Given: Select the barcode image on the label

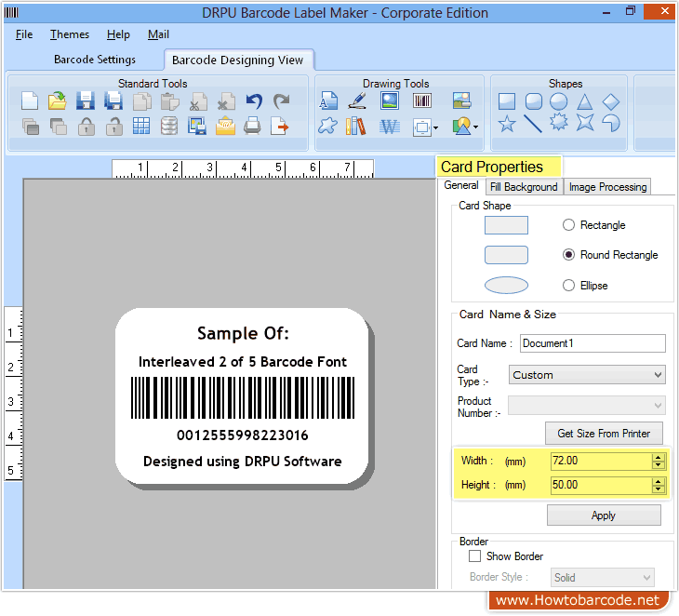Looking at the screenshot, I should pos(243,397).
